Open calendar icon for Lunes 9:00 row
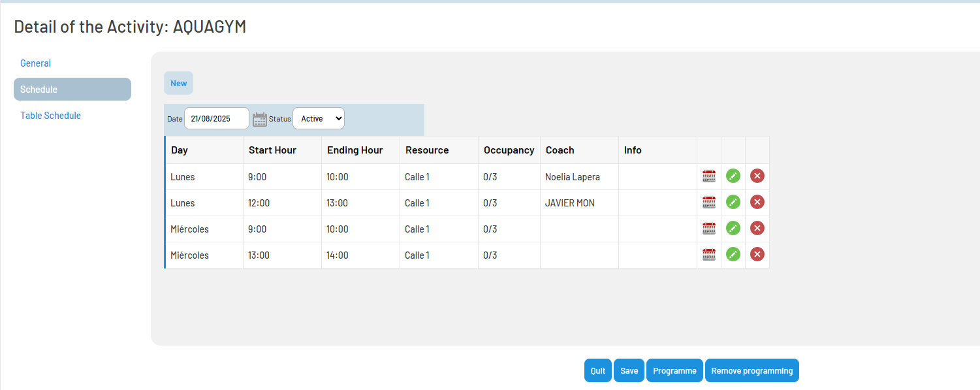The height and width of the screenshot is (390, 980). [x=709, y=176]
